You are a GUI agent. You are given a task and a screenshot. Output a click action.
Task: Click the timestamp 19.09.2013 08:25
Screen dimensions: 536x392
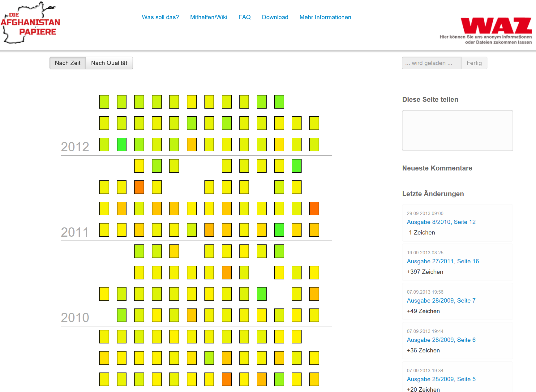coord(425,253)
